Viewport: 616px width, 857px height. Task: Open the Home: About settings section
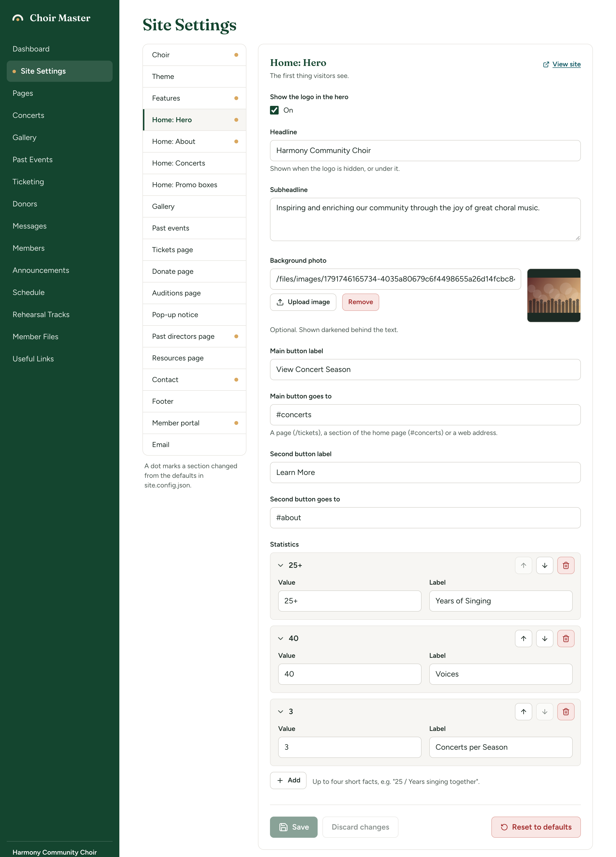[x=194, y=141]
